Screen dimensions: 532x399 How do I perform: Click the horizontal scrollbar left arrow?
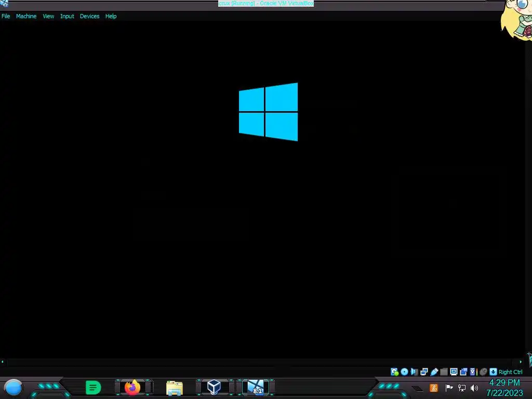[3, 362]
